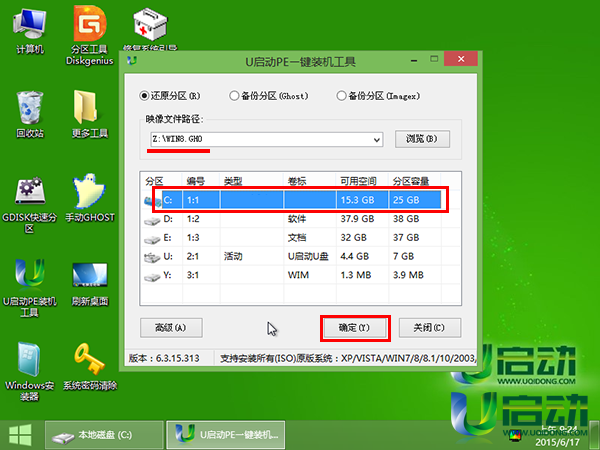
Task: Launch 分区工具 Diskgenius icon
Action: [90, 36]
